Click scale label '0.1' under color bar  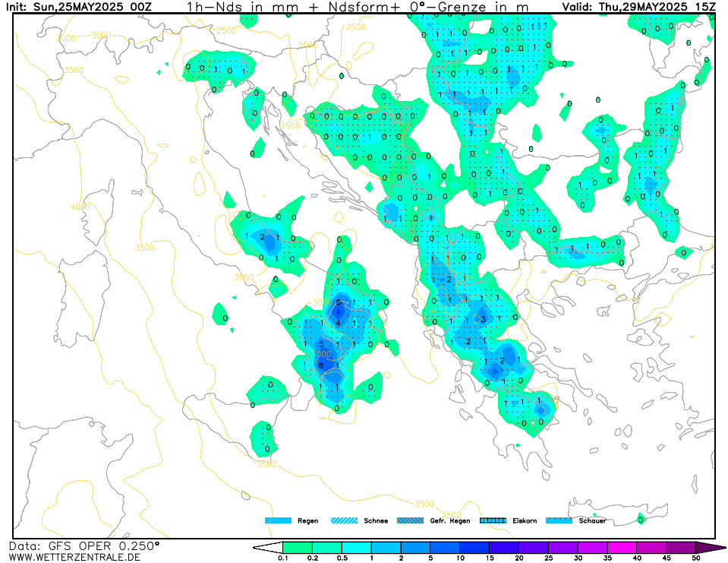tap(282, 558)
